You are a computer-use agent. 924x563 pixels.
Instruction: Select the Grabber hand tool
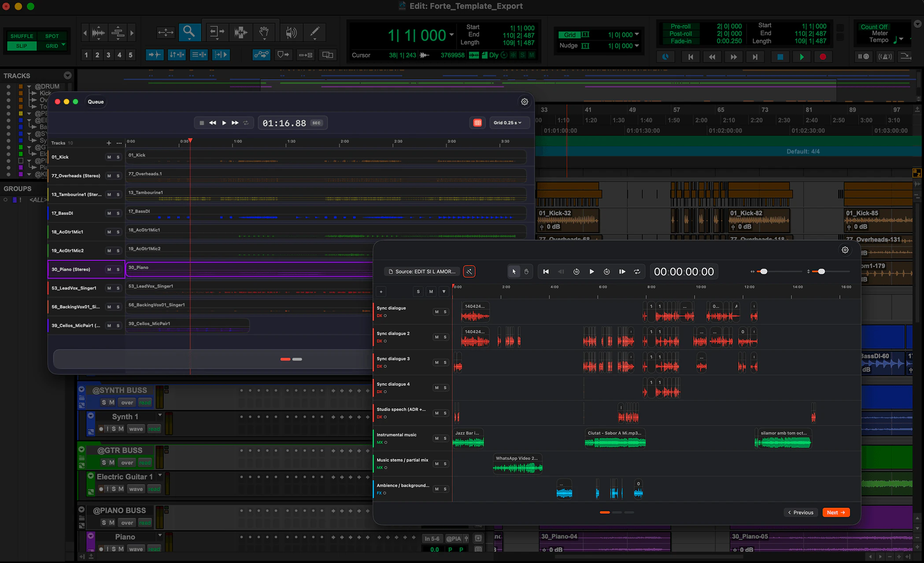pos(264,32)
